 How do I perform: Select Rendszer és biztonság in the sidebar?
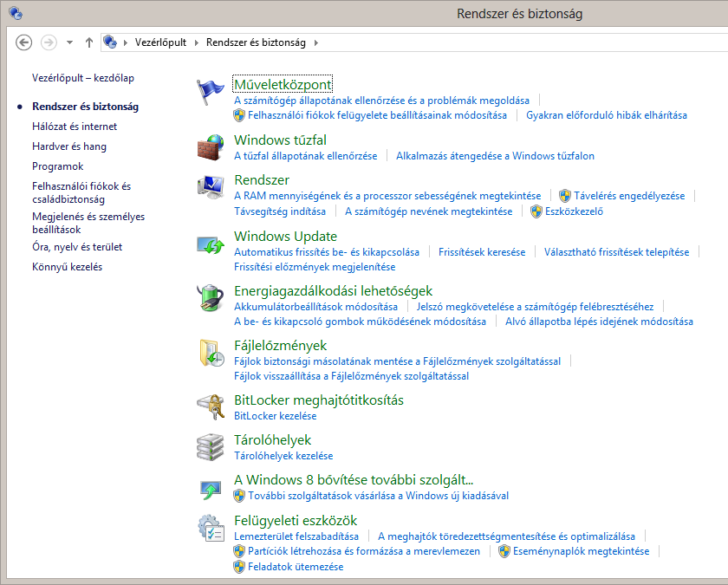coord(86,107)
